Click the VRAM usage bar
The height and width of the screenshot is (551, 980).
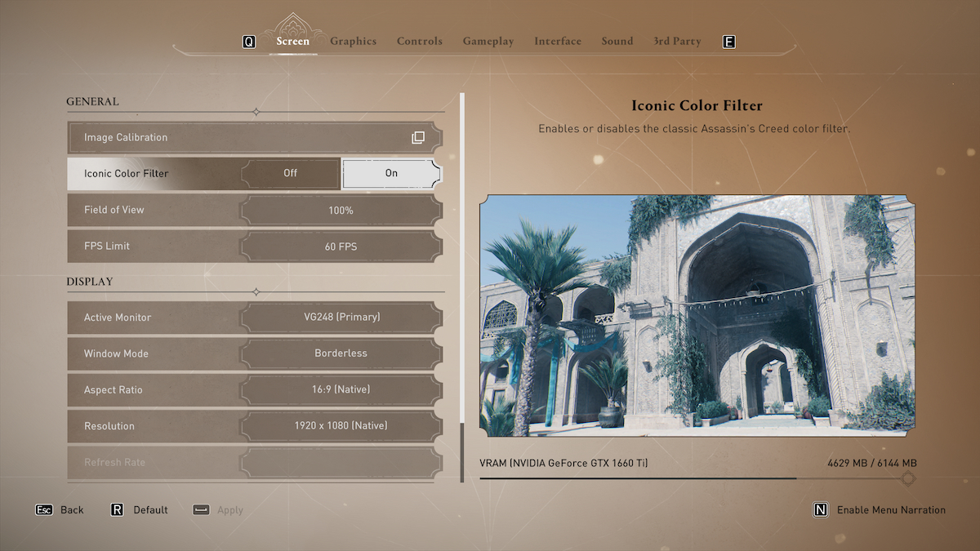click(x=637, y=478)
